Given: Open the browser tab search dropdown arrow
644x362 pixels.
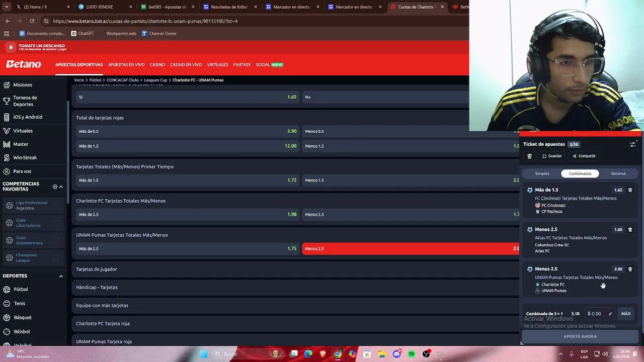Looking at the screenshot, I should [8, 7].
